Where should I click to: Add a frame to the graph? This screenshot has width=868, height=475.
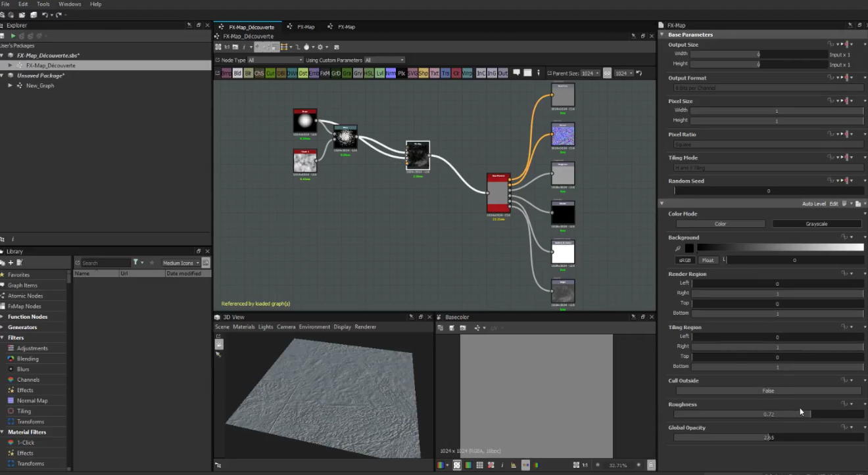click(528, 73)
